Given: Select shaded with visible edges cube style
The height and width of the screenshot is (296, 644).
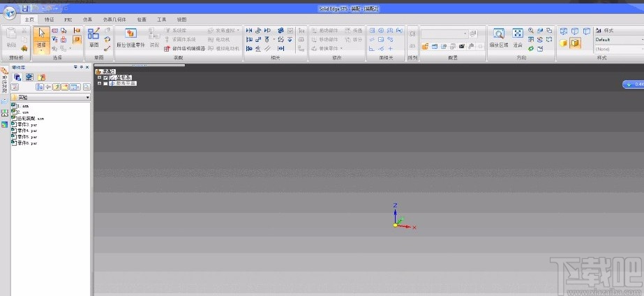Looking at the screenshot, I should pos(575,43).
